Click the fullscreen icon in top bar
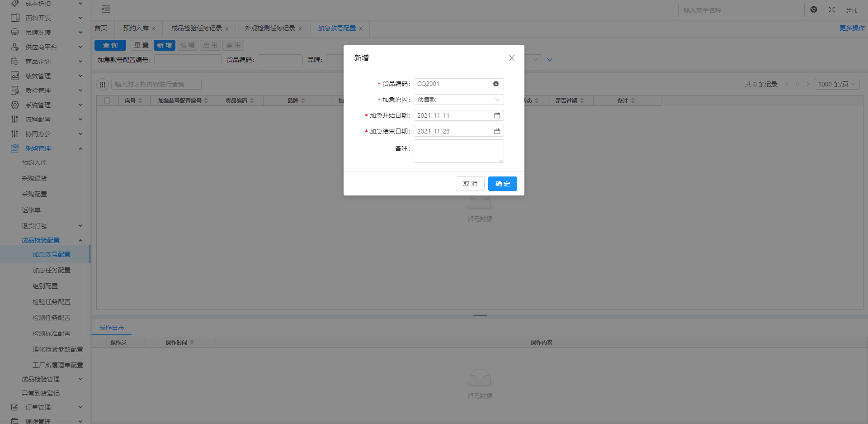Viewport: 868px width, 424px height. point(831,10)
